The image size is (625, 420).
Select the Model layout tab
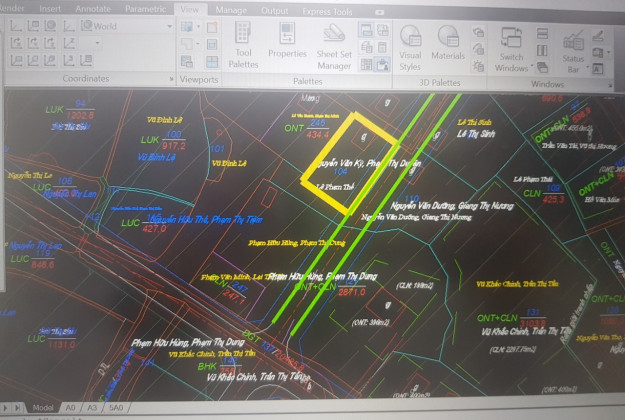[43, 408]
